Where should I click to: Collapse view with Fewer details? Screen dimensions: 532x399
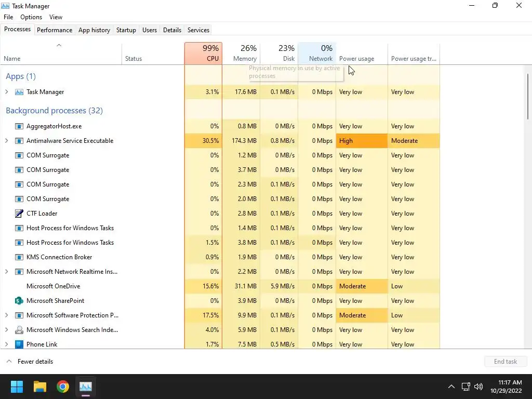tap(30, 362)
